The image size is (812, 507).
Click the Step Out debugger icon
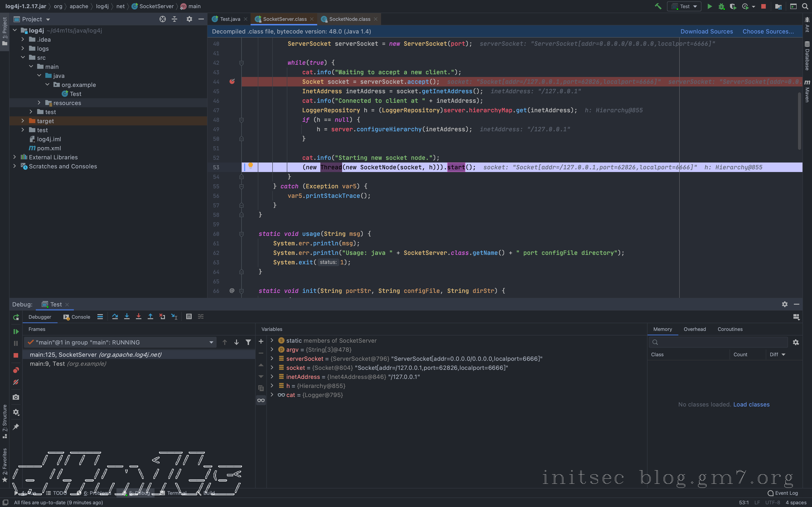coord(150,317)
